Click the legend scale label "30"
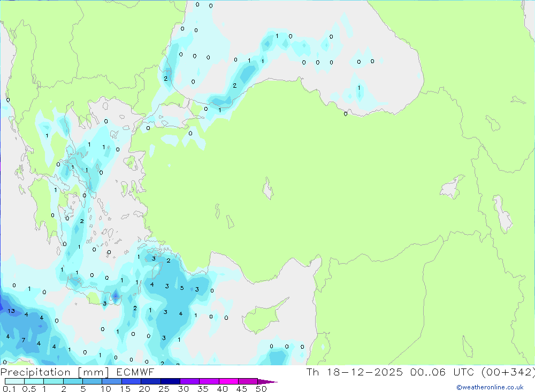 coord(184,389)
